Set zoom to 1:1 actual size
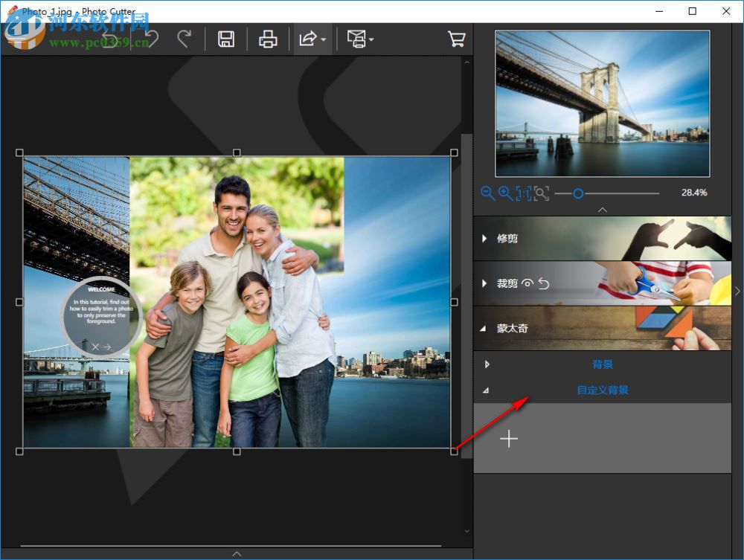The width and height of the screenshot is (744, 560). [x=525, y=194]
